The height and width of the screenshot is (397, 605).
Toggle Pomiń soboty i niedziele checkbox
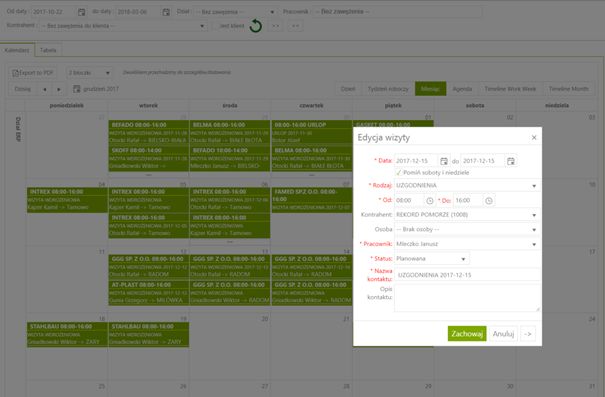(x=399, y=172)
